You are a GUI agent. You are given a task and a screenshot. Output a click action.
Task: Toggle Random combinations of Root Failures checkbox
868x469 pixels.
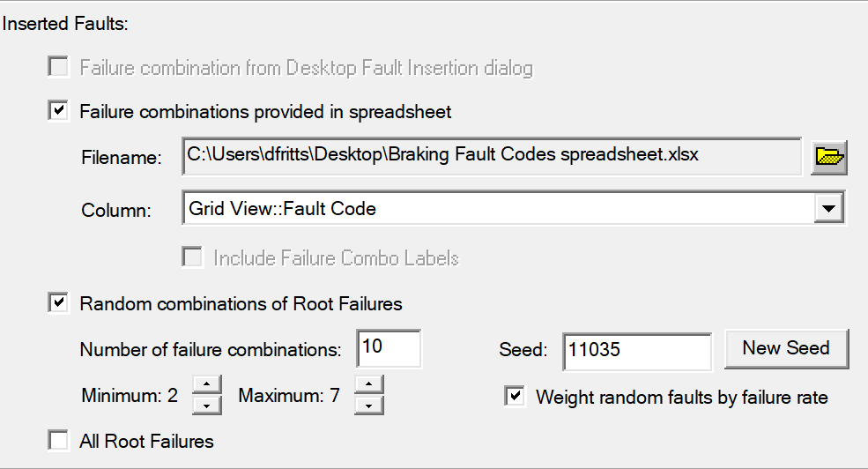[58, 303]
